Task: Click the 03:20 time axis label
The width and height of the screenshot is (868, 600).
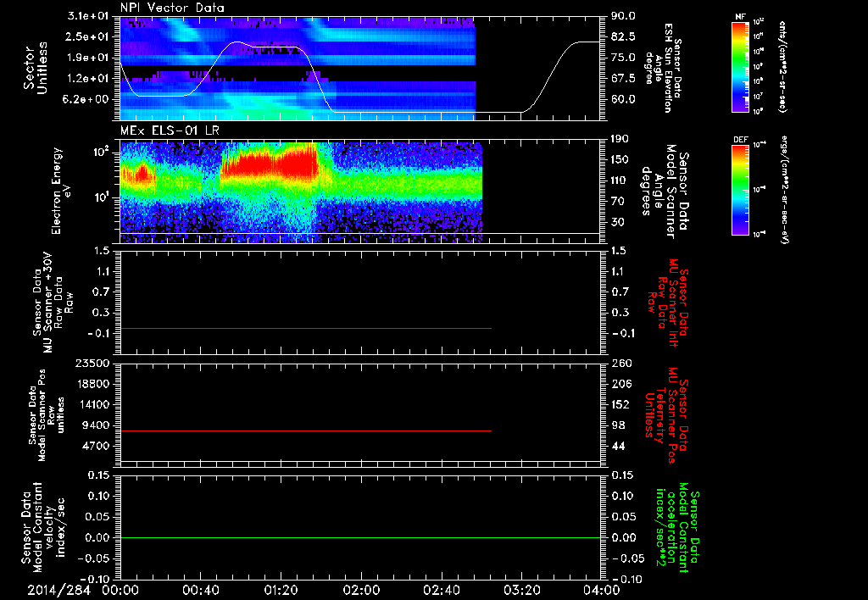Action: point(521,590)
